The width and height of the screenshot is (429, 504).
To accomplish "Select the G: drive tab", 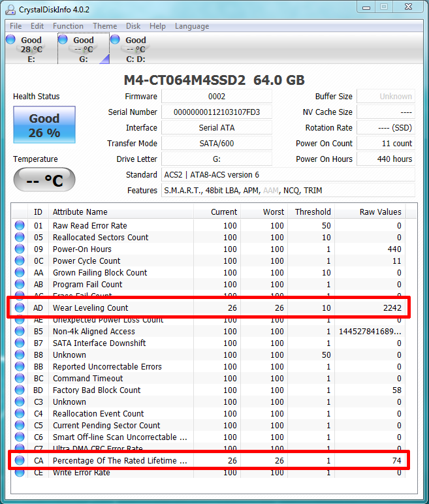I will pos(84,49).
